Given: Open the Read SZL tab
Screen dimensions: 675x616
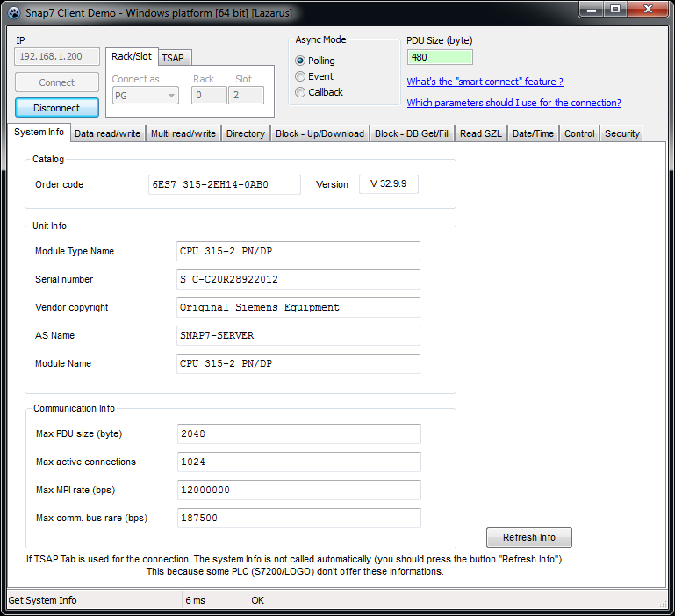Looking at the screenshot, I should pyautogui.click(x=481, y=133).
